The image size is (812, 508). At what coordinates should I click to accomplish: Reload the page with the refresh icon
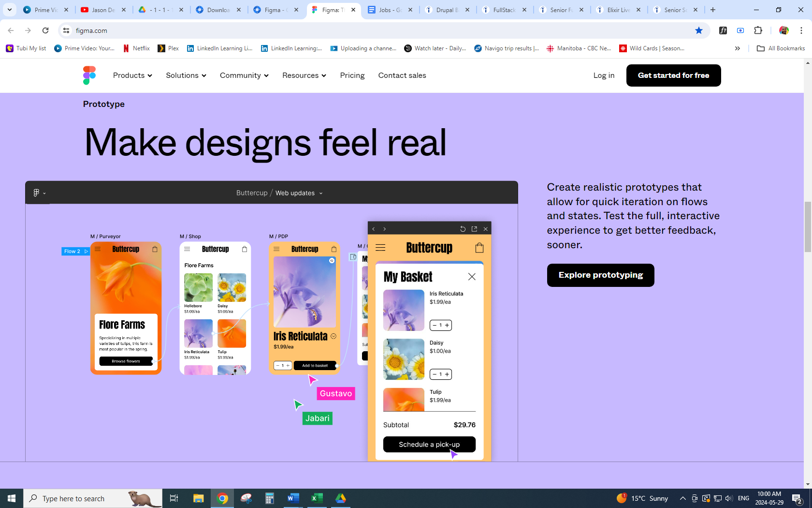(x=45, y=30)
